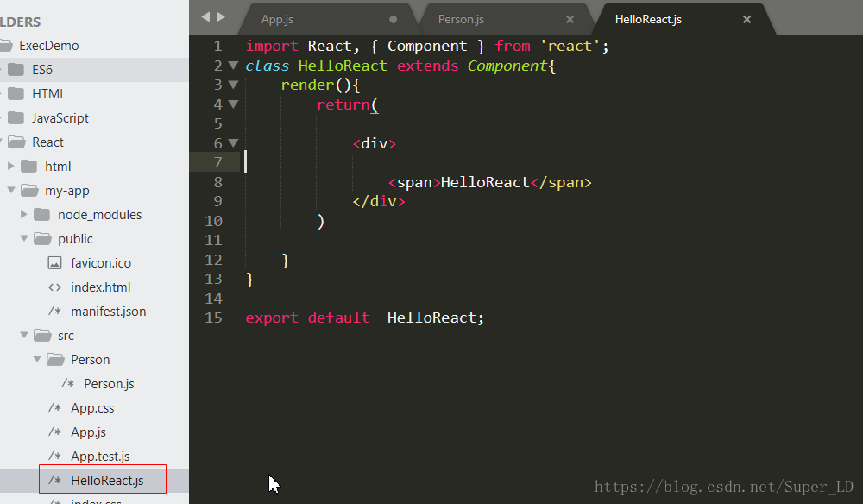Select ExecDemo in the sidebar
This screenshot has height=504, width=863.
(x=49, y=46)
